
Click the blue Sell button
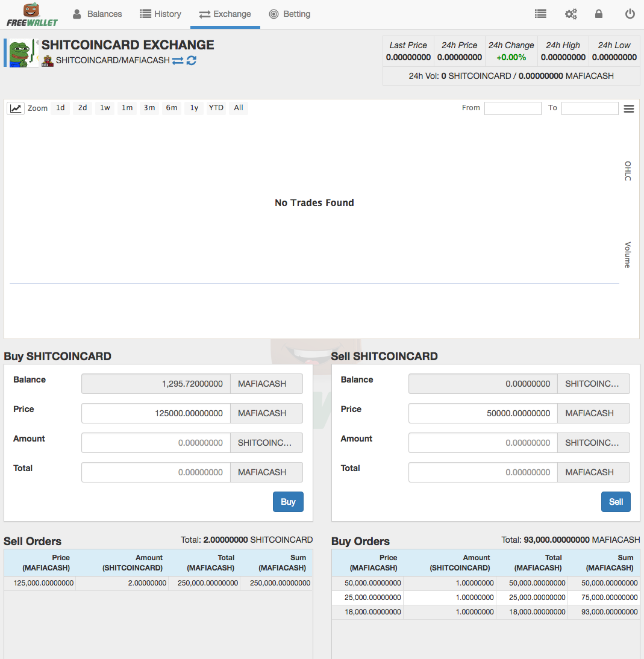tap(616, 502)
